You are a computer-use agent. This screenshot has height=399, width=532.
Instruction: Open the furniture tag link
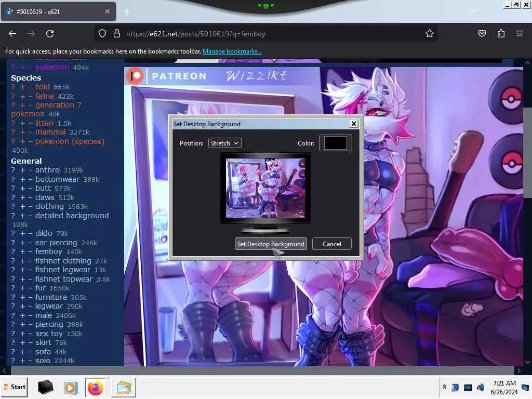(51, 297)
